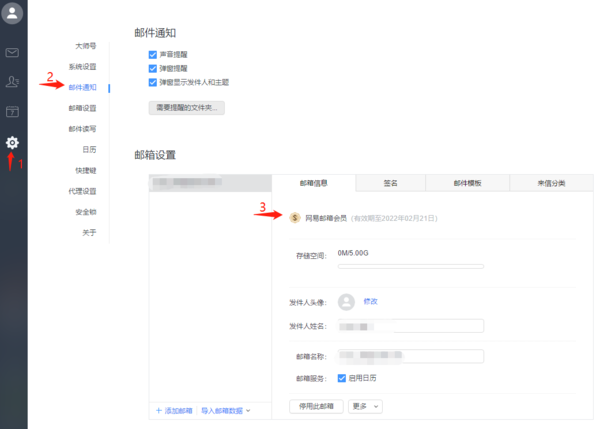Screen dimensions: 600x429
Task: Click the 需要提醒的文件夹 button
Action: tap(186, 107)
